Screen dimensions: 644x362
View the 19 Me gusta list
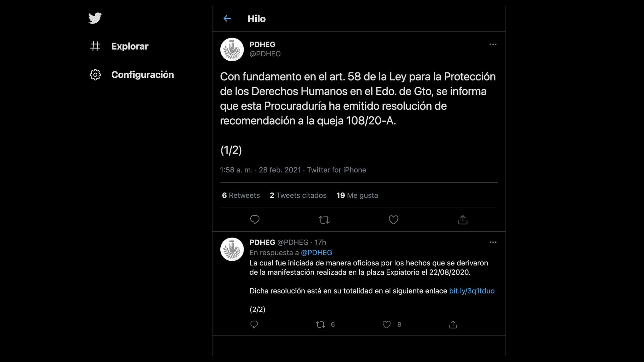tap(357, 195)
